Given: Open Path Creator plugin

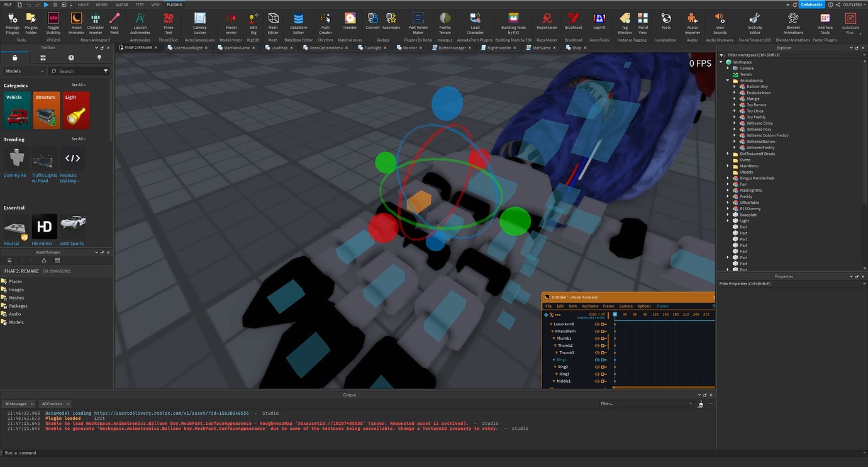Looking at the screenshot, I should click(325, 23).
